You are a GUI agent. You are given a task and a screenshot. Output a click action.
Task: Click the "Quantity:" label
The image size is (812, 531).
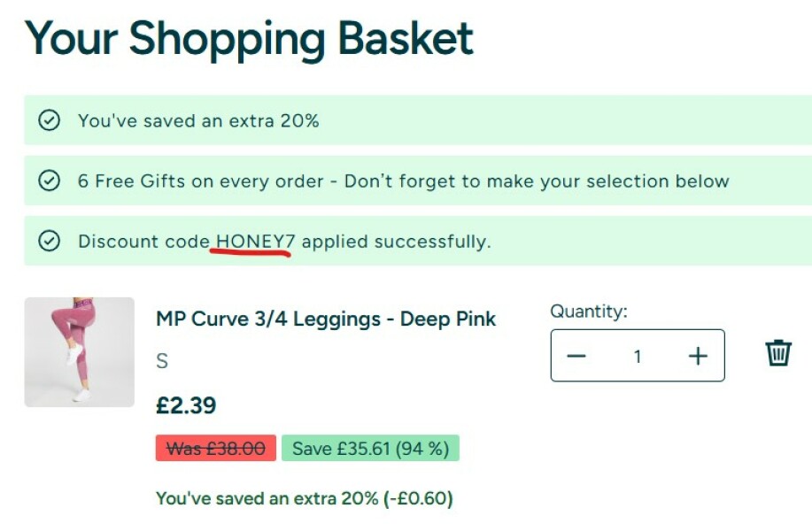tap(588, 312)
